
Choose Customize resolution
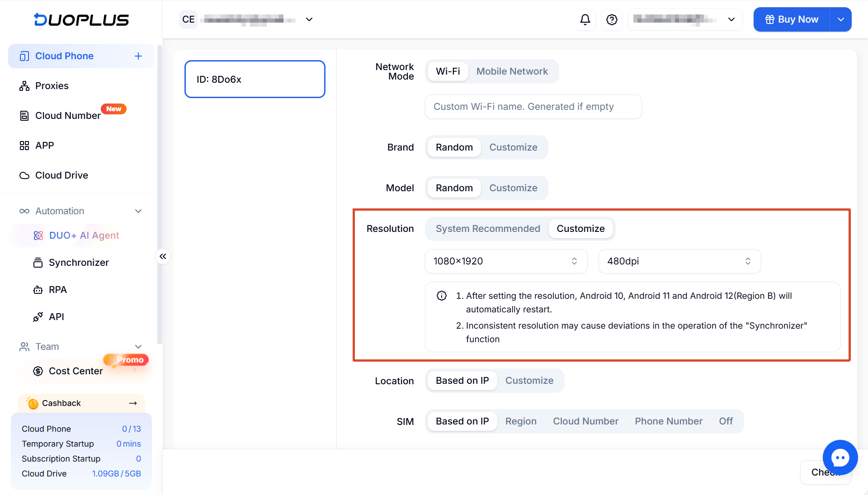[581, 229]
